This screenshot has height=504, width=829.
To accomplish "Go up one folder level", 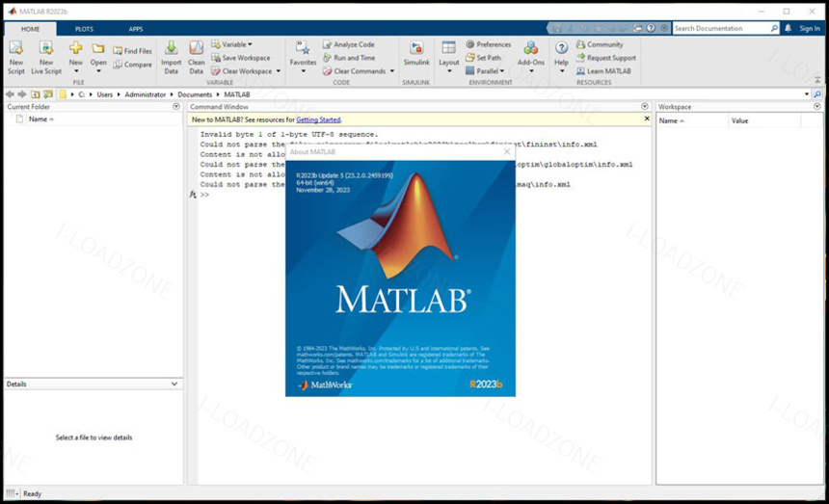I will coord(36,94).
